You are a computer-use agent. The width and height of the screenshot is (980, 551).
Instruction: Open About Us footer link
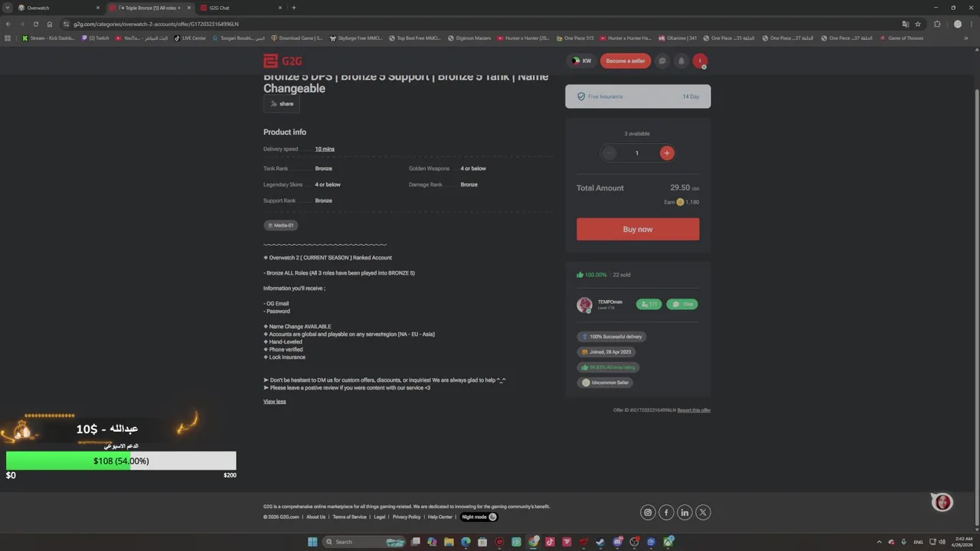[316, 517]
